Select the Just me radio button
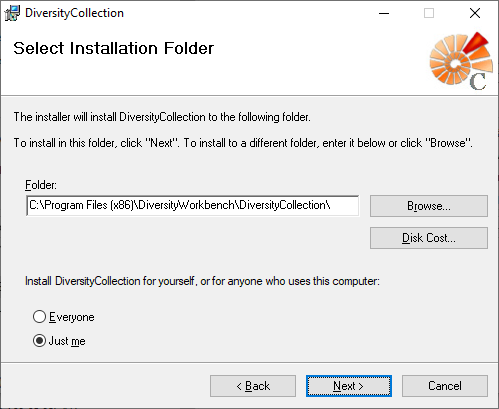Viewport: 499px width, 409px height. point(39,341)
